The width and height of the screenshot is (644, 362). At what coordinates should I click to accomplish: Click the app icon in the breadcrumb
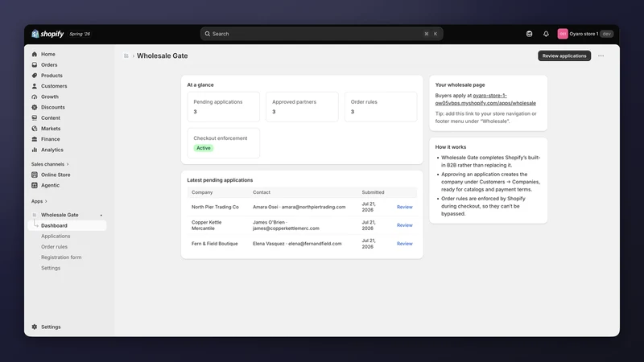(x=126, y=56)
